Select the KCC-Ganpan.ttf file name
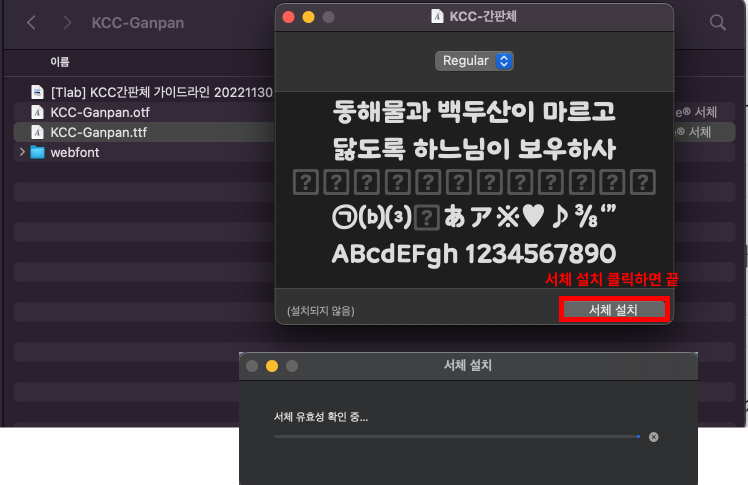The height and width of the screenshot is (485, 748). [99, 132]
